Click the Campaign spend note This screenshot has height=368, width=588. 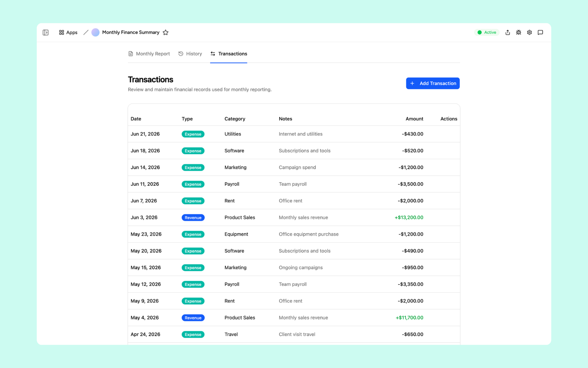(297, 167)
